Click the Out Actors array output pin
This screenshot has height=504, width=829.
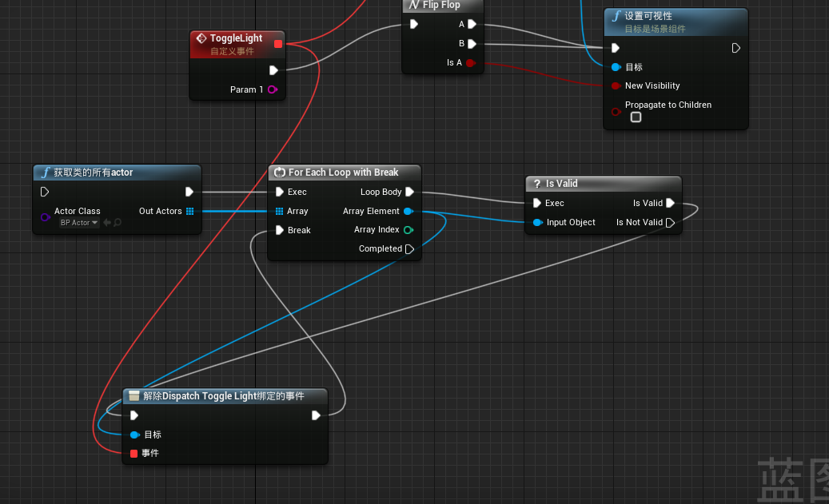tap(190, 211)
